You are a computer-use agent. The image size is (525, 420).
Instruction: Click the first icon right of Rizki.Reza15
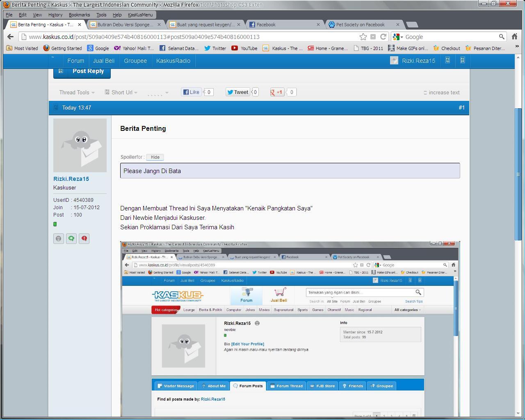(447, 60)
